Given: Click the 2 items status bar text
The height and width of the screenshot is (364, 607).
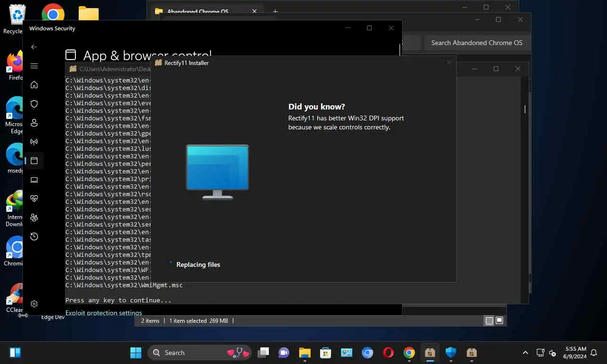Looking at the screenshot, I should (150, 321).
